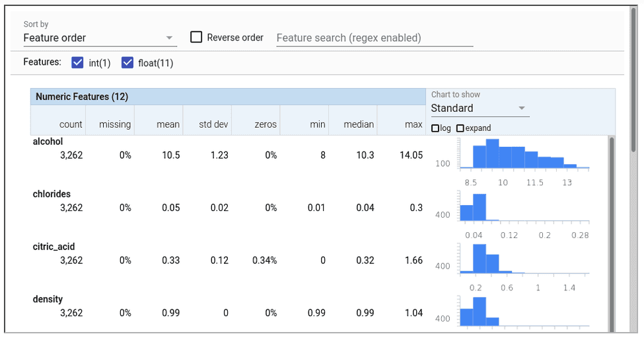Image resolution: width=644 pixels, height=338 pixels.
Task: Toggle the log scale checkbox
Action: tap(435, 128)
